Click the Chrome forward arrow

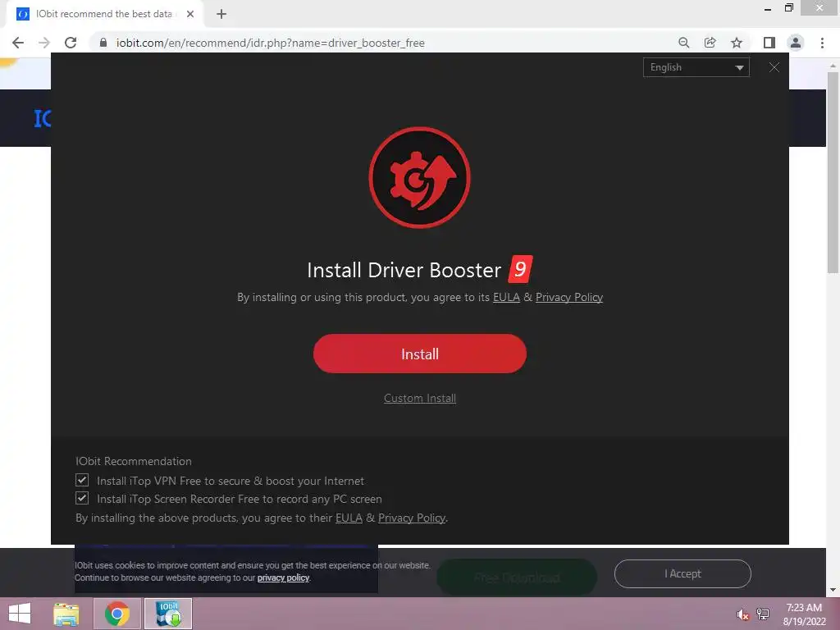[x=44, y=43]
